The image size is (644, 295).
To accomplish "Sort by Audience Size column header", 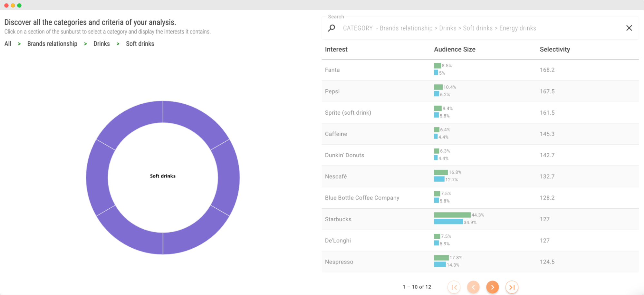I will pyautogui.click(x=455, y=49).
